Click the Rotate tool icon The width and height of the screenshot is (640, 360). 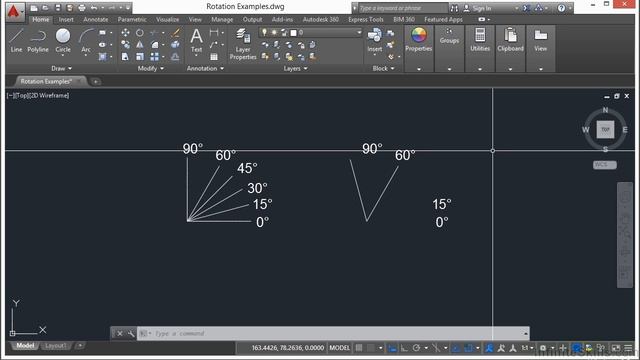140,32
